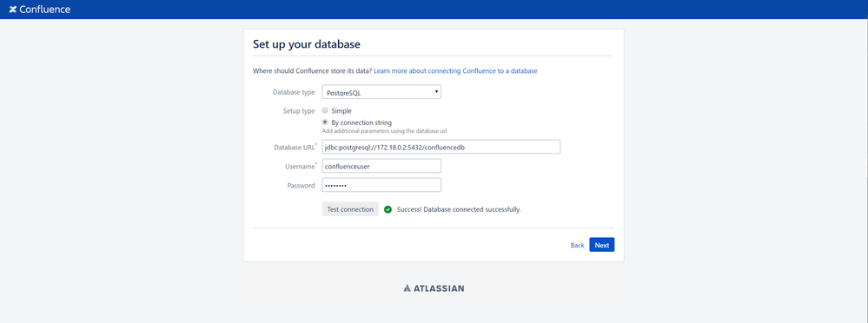
Task: Click the Set up your database heading
Action: (307, 44)
